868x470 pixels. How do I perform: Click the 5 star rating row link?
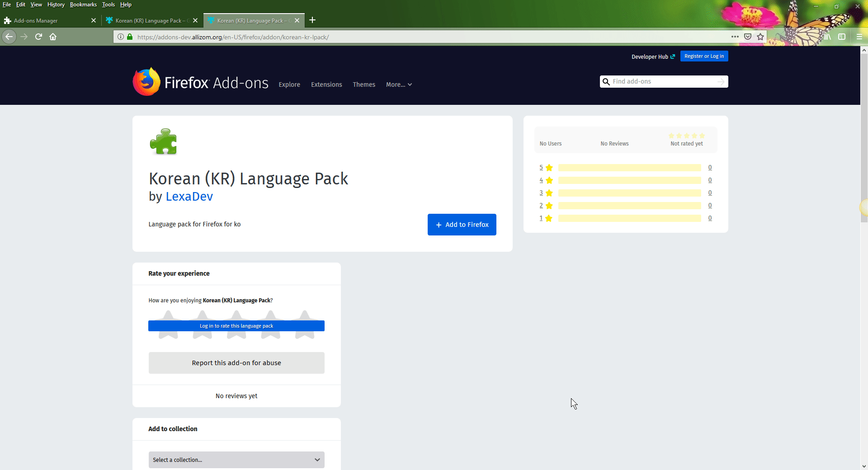click(541, 168)
